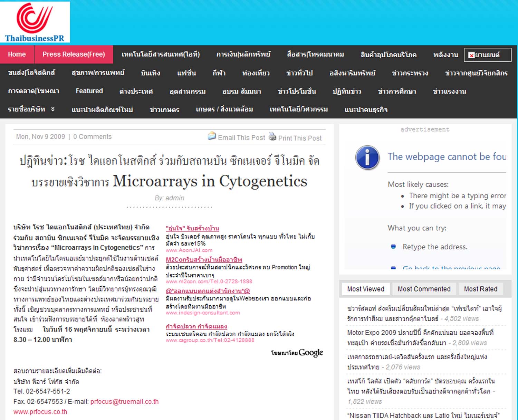Click the ThaibusinessPR logo
518x420 pixels.
(x=35, y=22)
